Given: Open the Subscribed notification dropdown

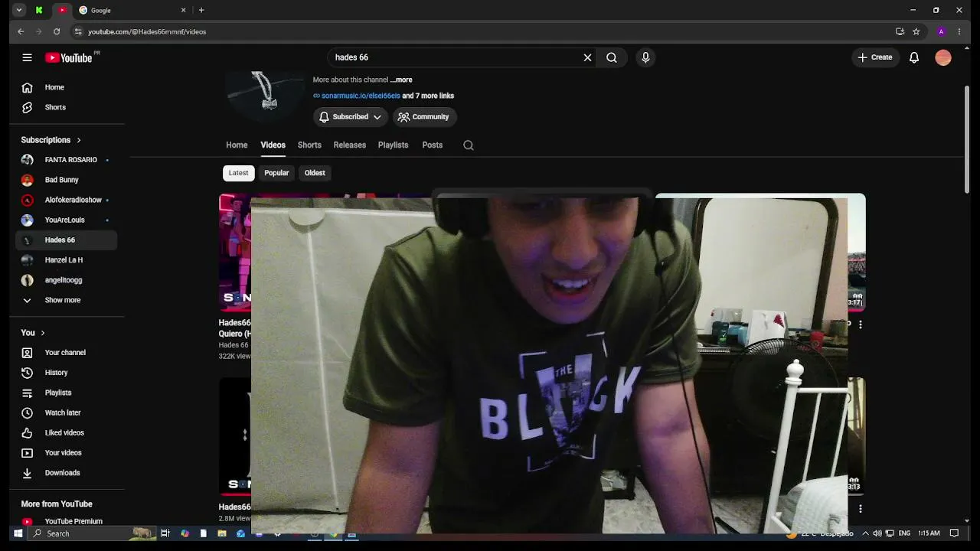Looking at the screenshot, I should (x=351, y=117).
